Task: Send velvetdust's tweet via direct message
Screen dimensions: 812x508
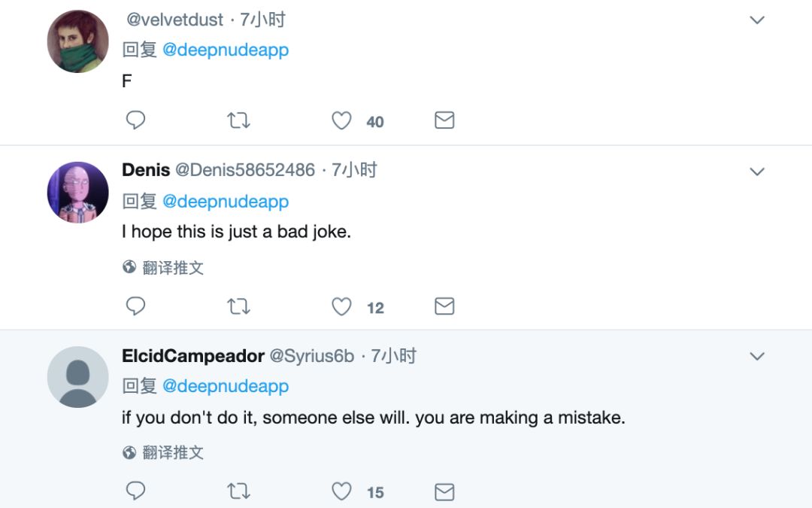Action: tap(444, 120)
